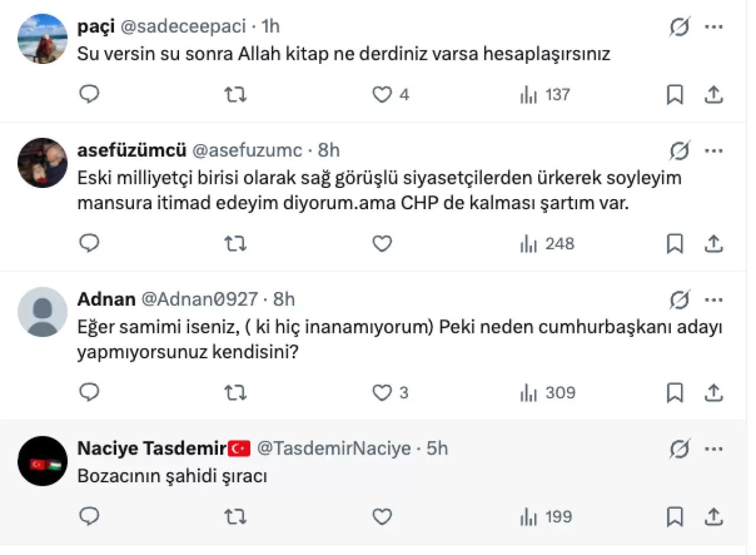
Task: Share asefüzümcü's tweet
Action: point(713,244)
